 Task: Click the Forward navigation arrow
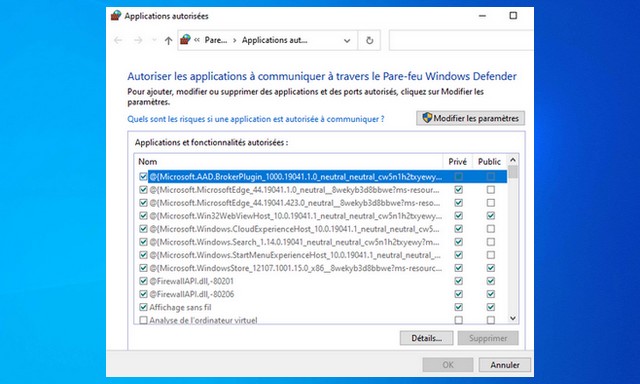click(x=138, y=40)
